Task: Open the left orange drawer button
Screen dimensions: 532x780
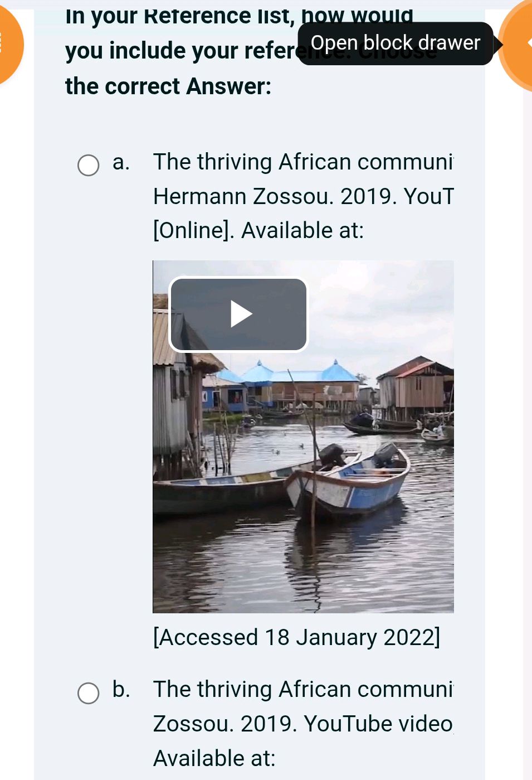Action: click(8, 43)
